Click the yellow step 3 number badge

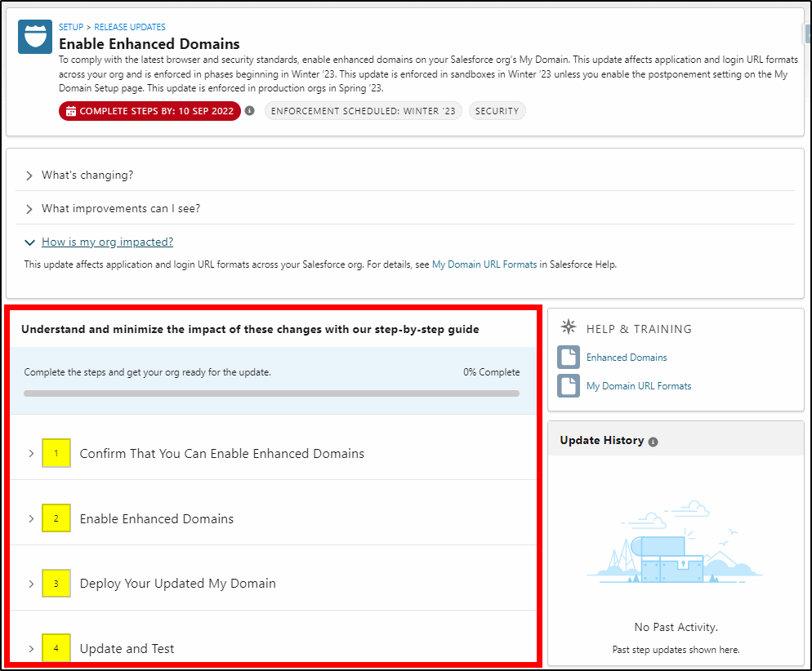click(x=56, y=584)
